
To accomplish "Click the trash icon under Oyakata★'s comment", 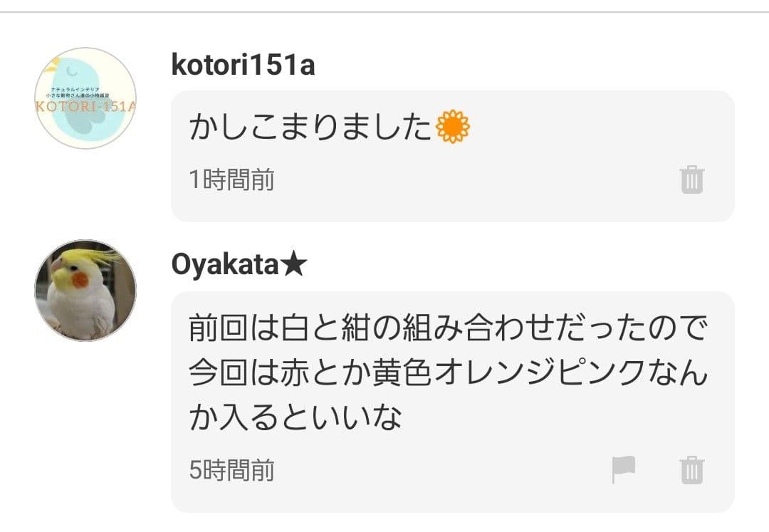I will point(691,470).
